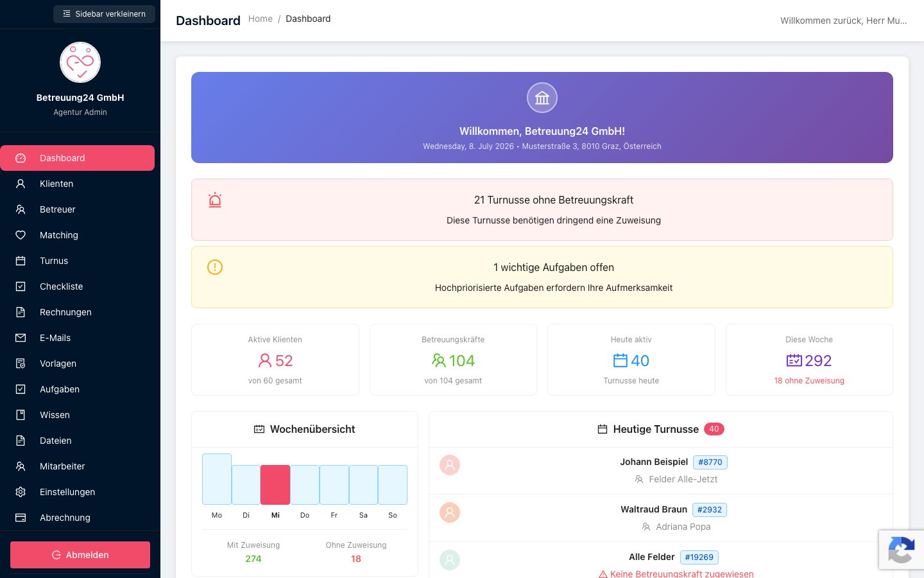924x578 pixels.
Task: Click Waltraud Braun's avatar icon
Action: (x=450, y=512)
